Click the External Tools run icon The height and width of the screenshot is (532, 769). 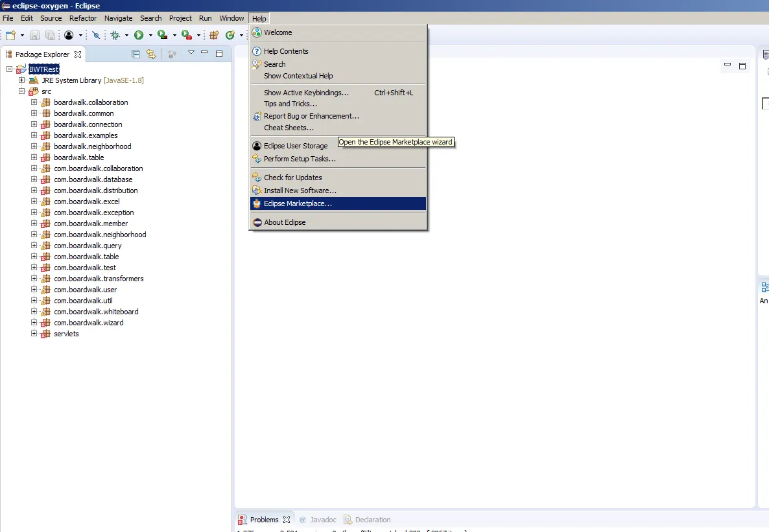(186, 35)
